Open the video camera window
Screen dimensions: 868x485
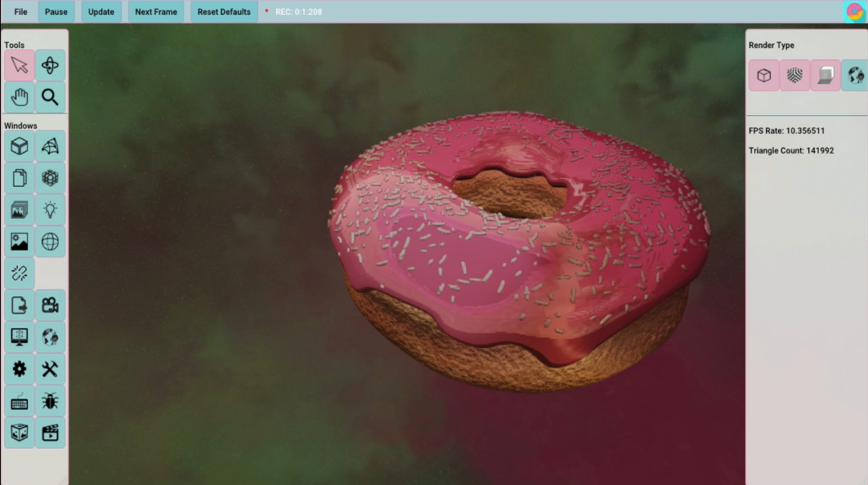tap(51, 305)
